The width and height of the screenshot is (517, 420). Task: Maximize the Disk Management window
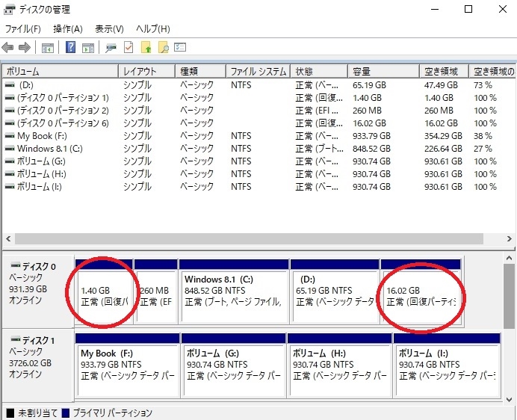tap(468, 9)
